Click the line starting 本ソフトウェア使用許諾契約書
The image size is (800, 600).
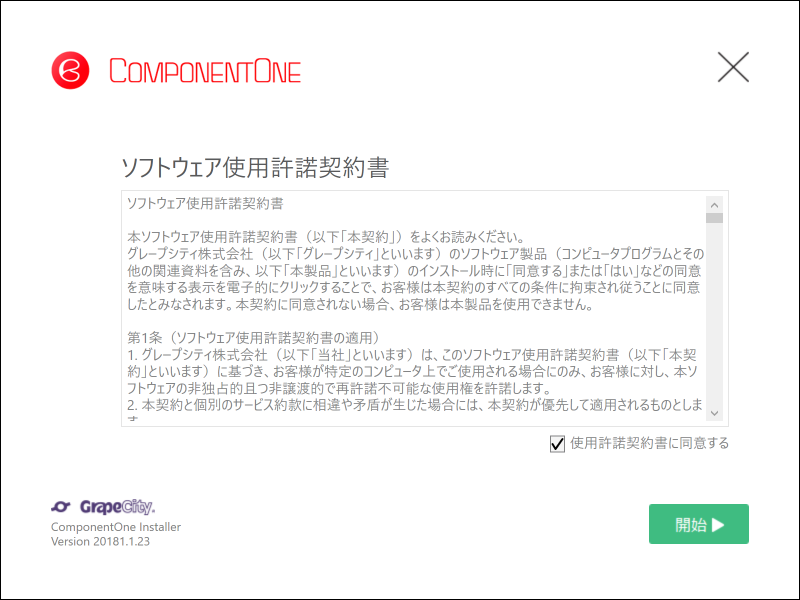pyautogui.click(x=326, y=237)
